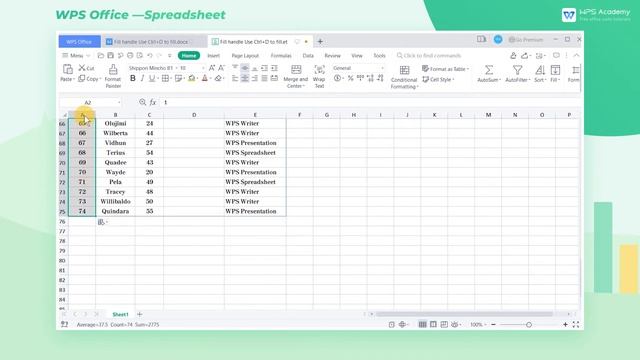Open the Review ribbon tab
Viewport: 640px width, 360px height.
(x=332, y=56)
